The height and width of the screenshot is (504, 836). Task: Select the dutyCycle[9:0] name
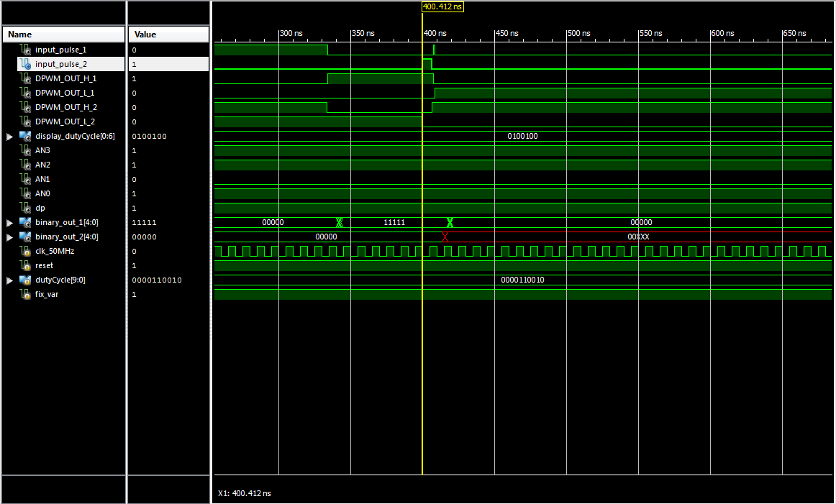60,280
